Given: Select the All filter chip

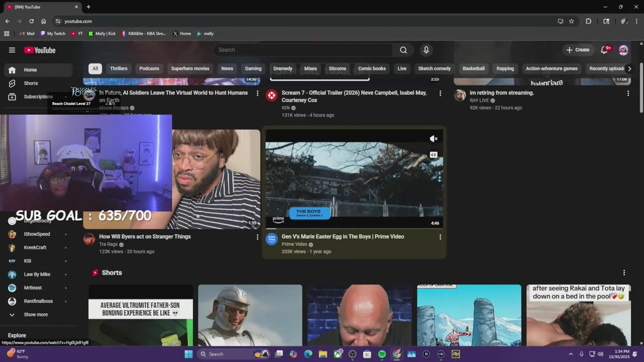Looking at the screenshot, I should tap(95, 68).
